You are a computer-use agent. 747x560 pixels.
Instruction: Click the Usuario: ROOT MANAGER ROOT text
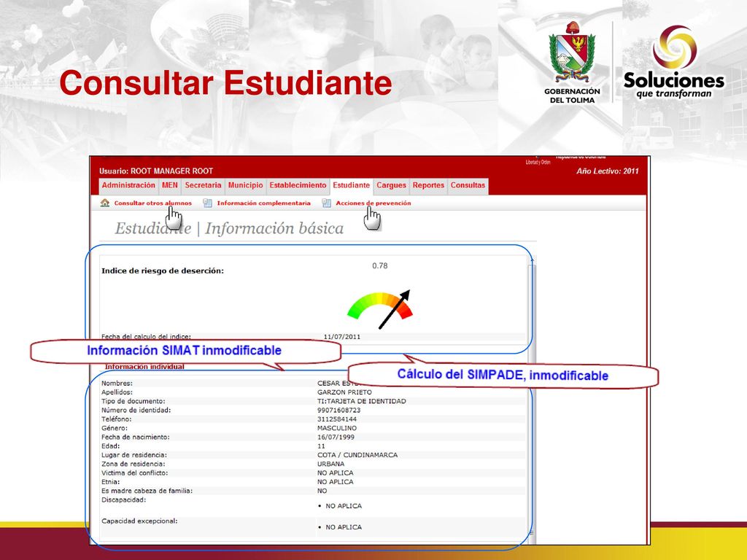click(x=156, y=171)
